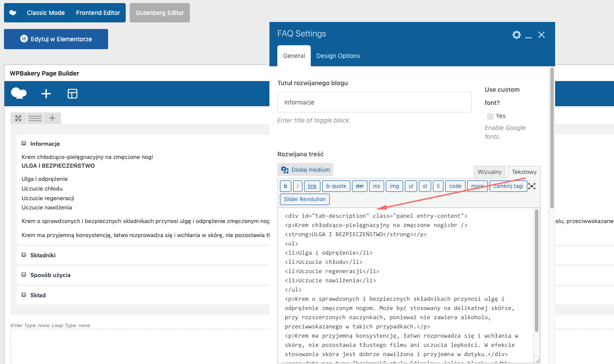
Task: Insert unordered list with ul button
Action: (411, 186)
